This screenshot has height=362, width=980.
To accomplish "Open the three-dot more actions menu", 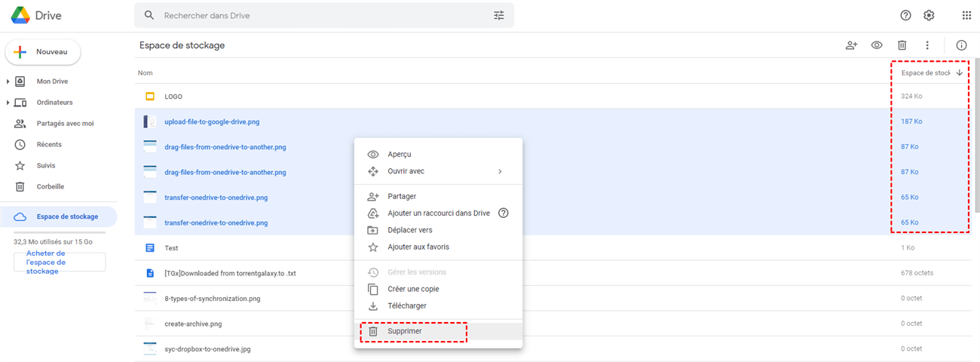I will point(927,45).
